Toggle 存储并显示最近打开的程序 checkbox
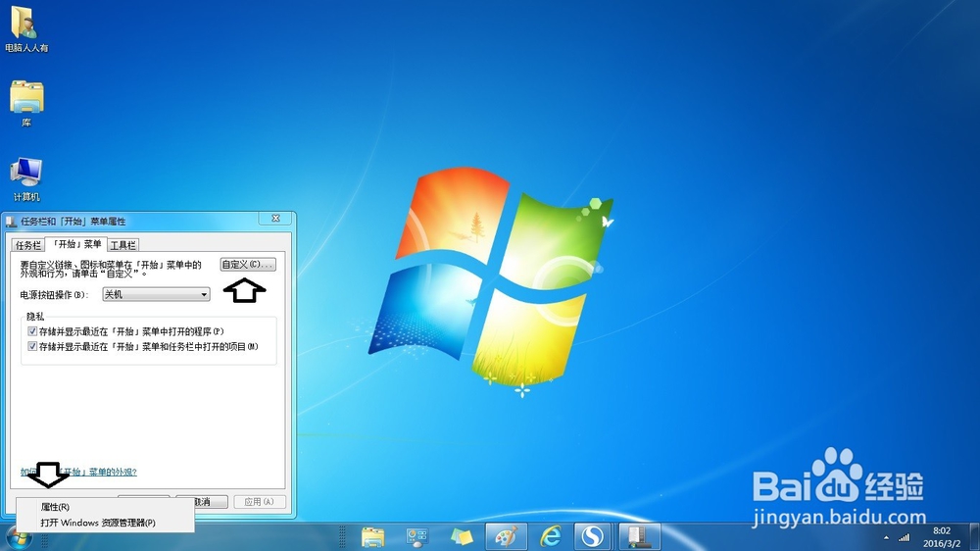This screenshot has width=980, height=551. click(x=32, y=331)
